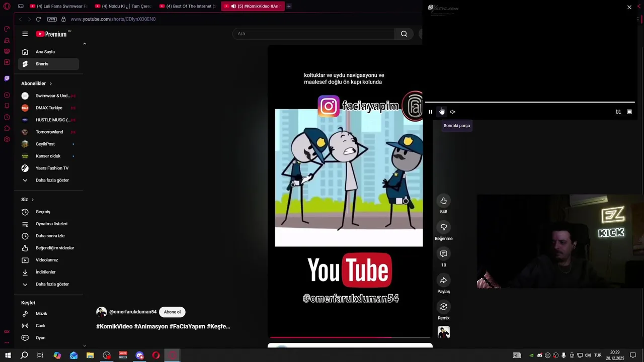
Task: Click the search magnifier button
Action: tap(404, 34)
